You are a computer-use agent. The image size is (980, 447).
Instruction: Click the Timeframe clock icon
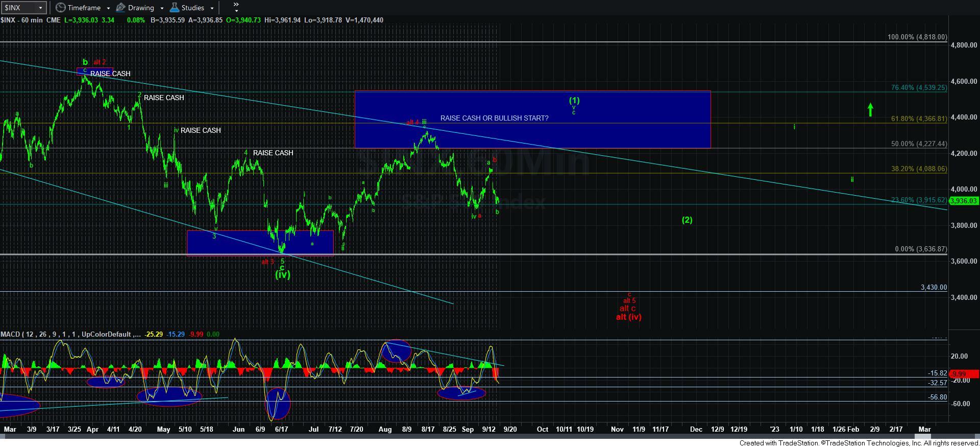click(x=61, y=8)
